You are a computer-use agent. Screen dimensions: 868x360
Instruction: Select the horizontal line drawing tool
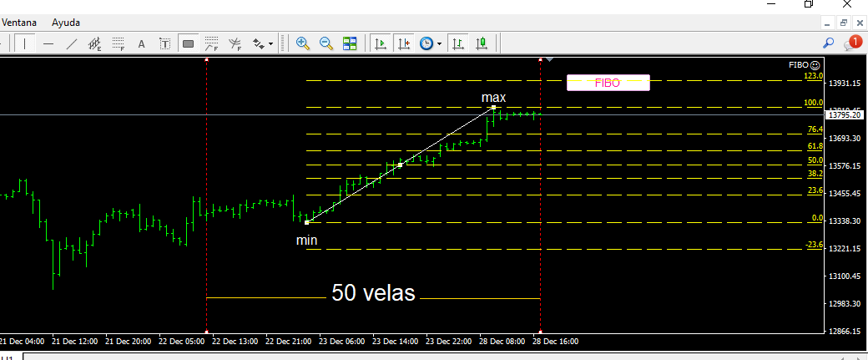click(x=48, y=43)
